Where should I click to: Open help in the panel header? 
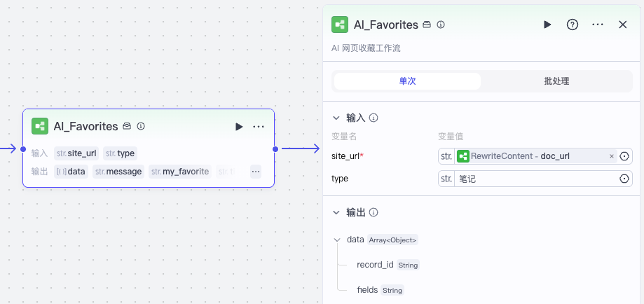pyautogui.click(x=573, y=25)
